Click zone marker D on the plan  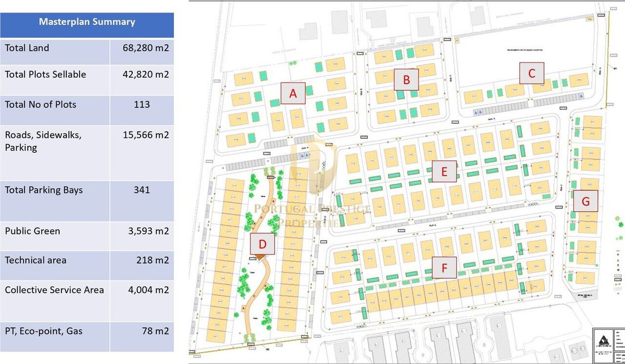(262, 244)
